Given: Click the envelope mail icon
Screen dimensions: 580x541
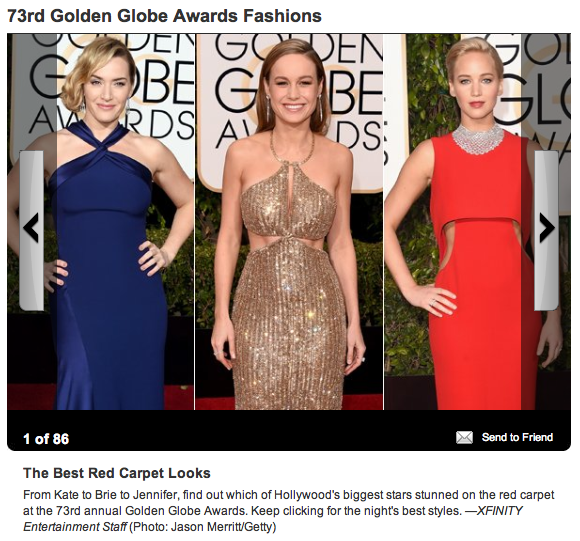Looking at the screenshot, I should coord(464,437).
